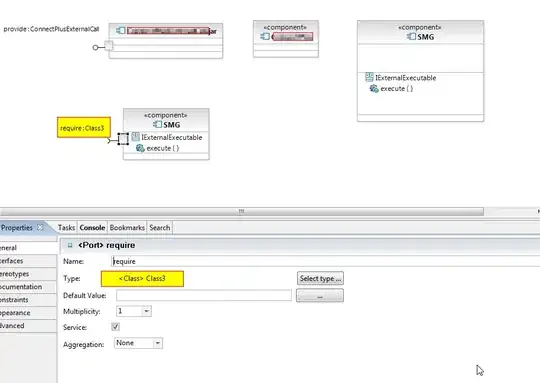Switch to the Bookmarks tab
This screenshot has height=383, width=540.
(127, 228)
